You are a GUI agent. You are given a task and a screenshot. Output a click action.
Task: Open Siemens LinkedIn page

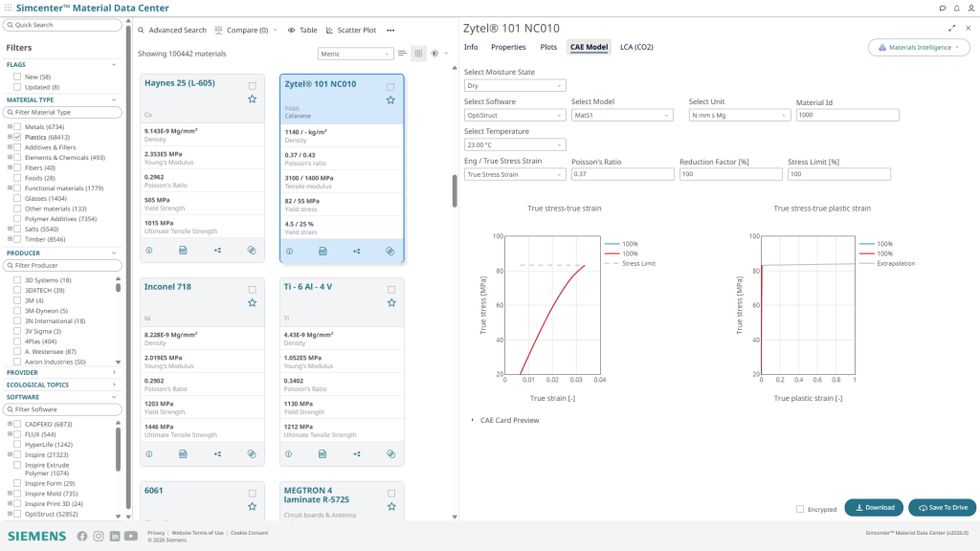[x=115, y=536]
